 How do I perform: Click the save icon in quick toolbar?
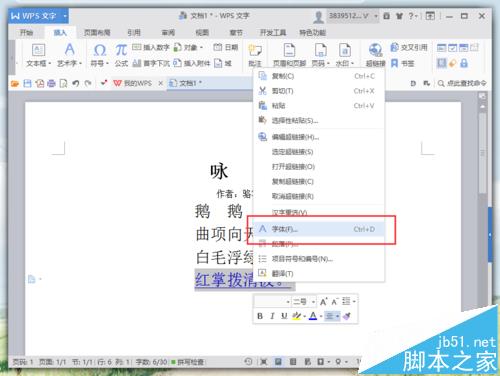point(27,83)
